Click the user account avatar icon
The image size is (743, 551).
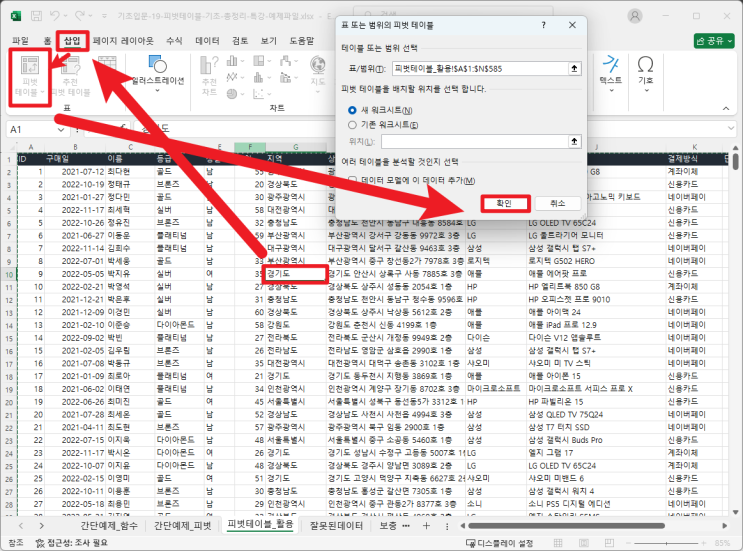point(634,16)
